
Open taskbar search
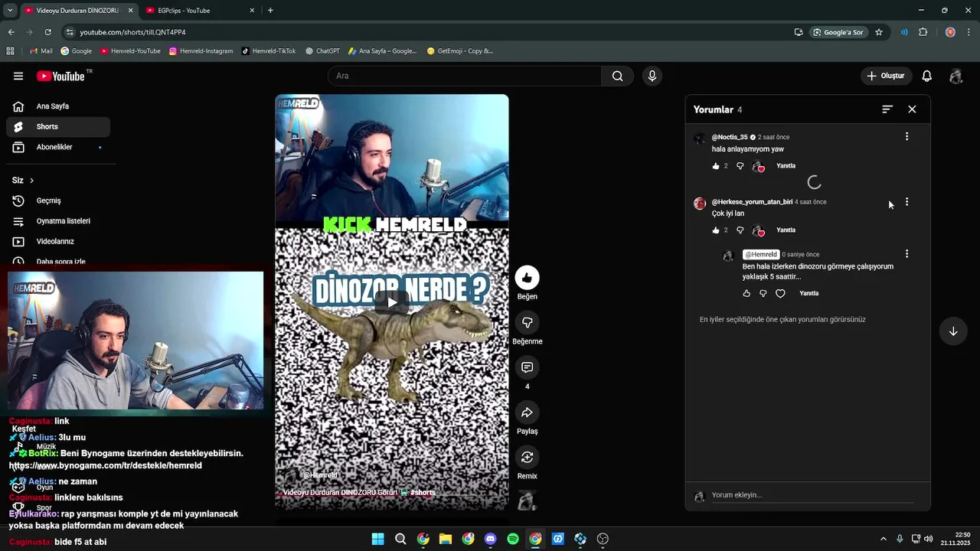coord(400,539)
